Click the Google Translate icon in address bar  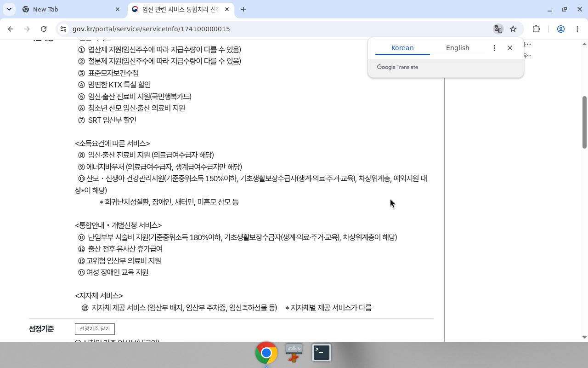pos(498,29)
